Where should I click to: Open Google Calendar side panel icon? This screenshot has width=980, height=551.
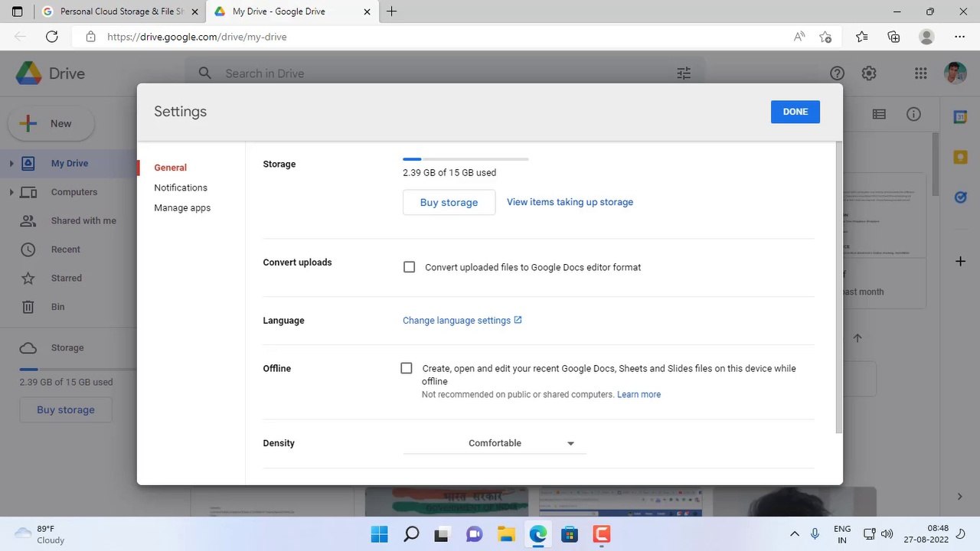coord(960,117)
